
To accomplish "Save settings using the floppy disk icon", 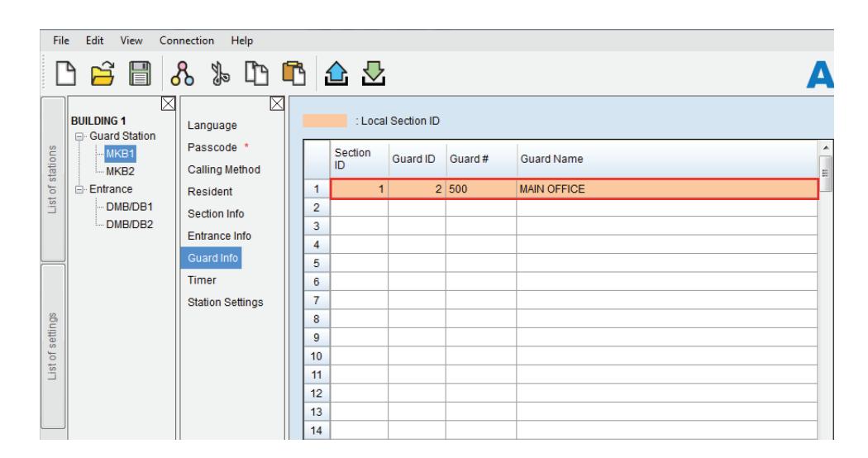I will (x=140, y=73).
